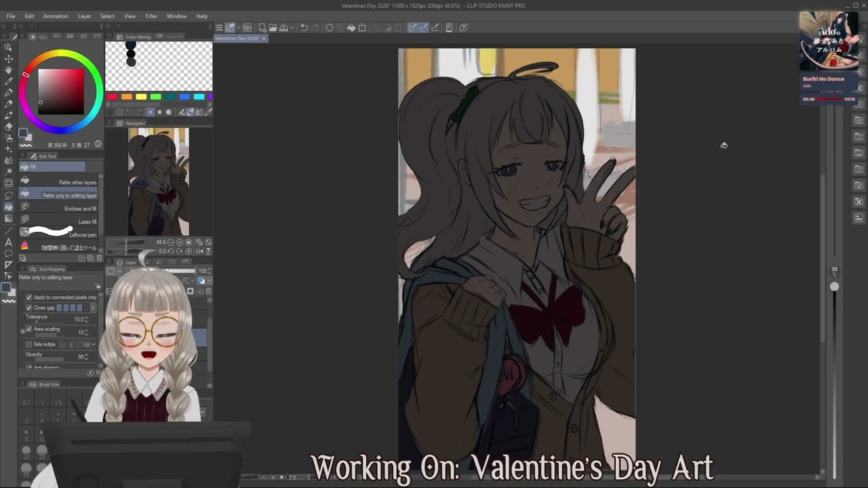Open the Layer menu
The width and height of the screenshot is (868, 488).
[84, 16]
